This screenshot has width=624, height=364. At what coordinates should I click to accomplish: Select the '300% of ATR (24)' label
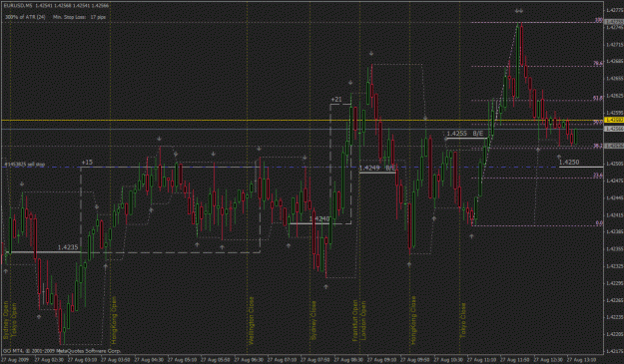point(25,17)
